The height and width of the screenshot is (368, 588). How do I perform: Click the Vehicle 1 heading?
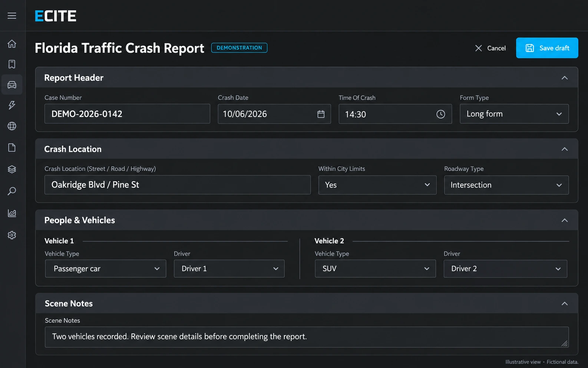tap(59, 241)
